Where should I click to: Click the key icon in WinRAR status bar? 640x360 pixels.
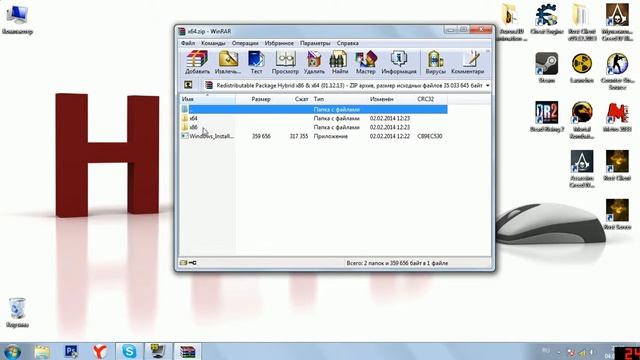pyautogui.click(x=193, y=263)
